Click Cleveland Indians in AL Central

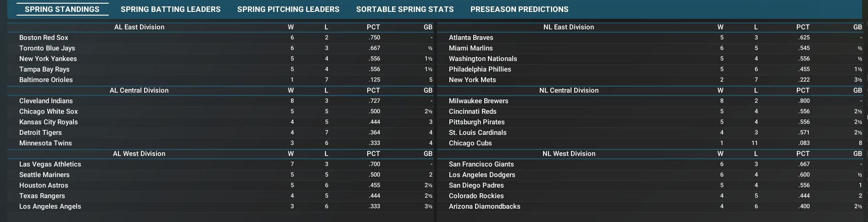tap(46, 101)
